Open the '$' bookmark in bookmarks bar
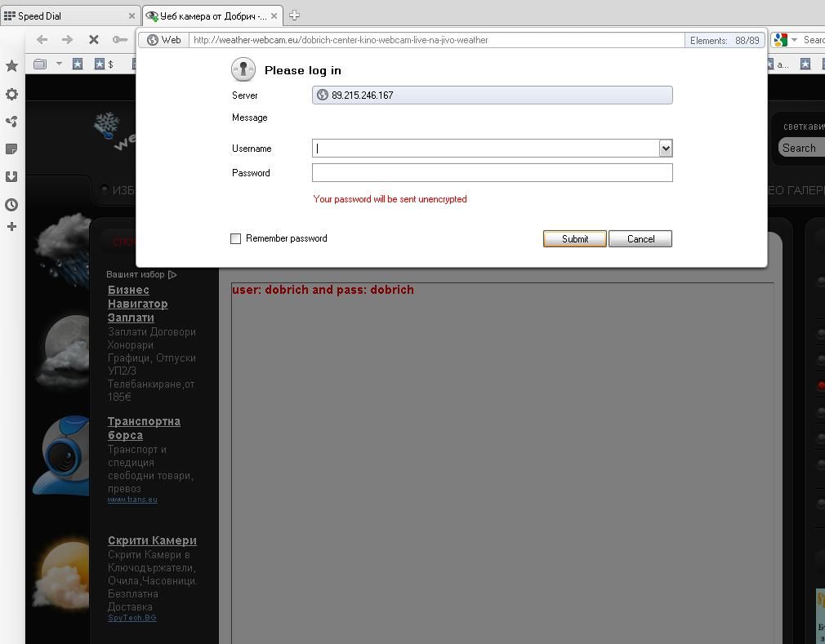825x644 pixels. [104, 64]
